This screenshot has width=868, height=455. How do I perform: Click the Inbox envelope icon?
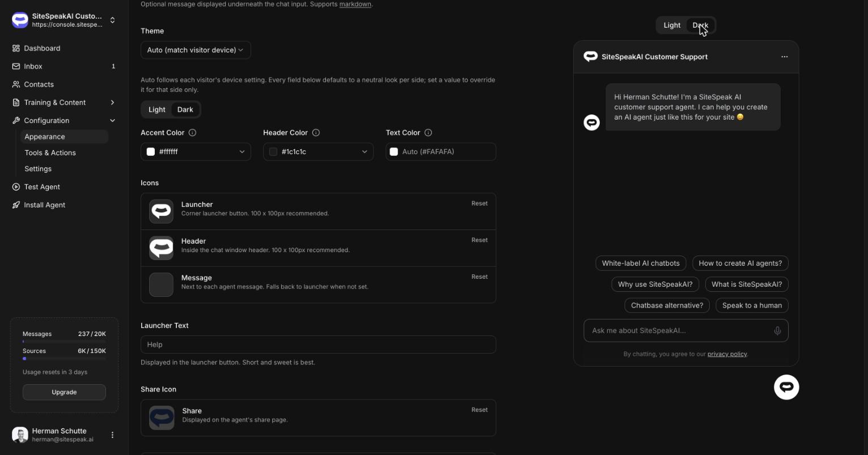[16, 66]
